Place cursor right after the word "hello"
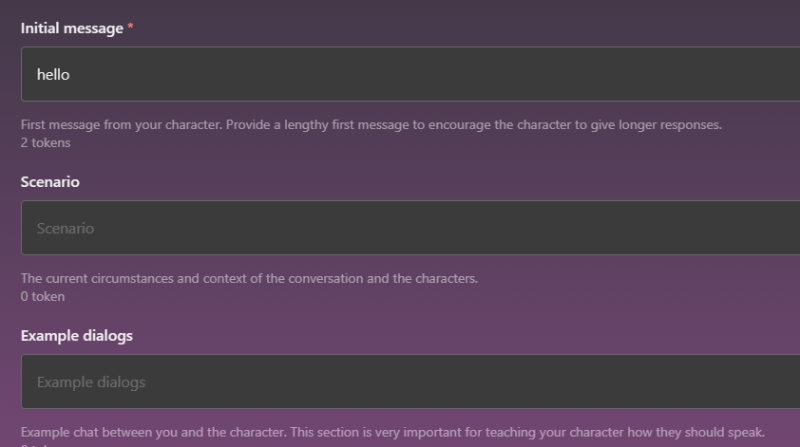800x447 pixels. pyautogui.click(x=71, y=74)
